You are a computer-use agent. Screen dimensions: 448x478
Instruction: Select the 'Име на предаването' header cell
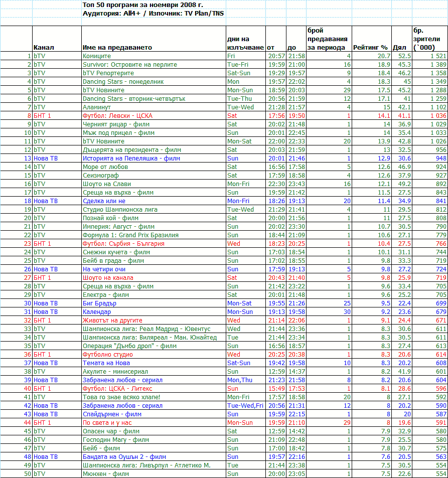point(117,48)
